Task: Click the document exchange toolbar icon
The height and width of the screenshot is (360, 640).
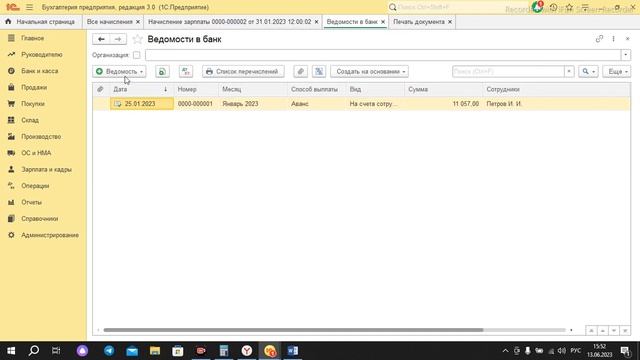Action: click(319, 71)
